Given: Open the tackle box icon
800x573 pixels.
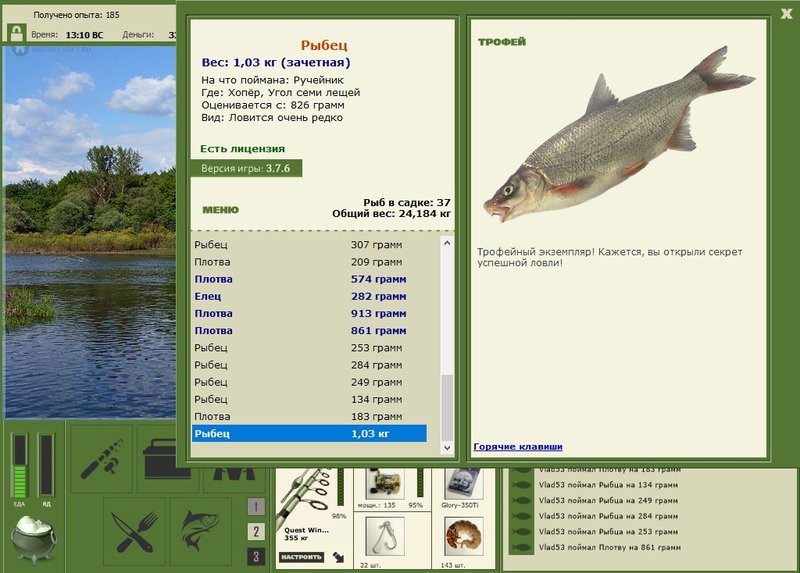Looking at the screenshot, I should (x=161, y=458).
